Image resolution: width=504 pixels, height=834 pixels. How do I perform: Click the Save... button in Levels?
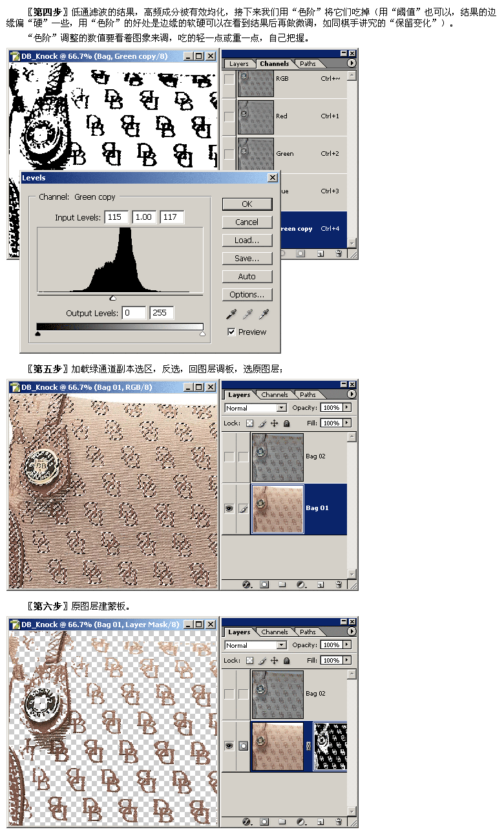(247, 259)
